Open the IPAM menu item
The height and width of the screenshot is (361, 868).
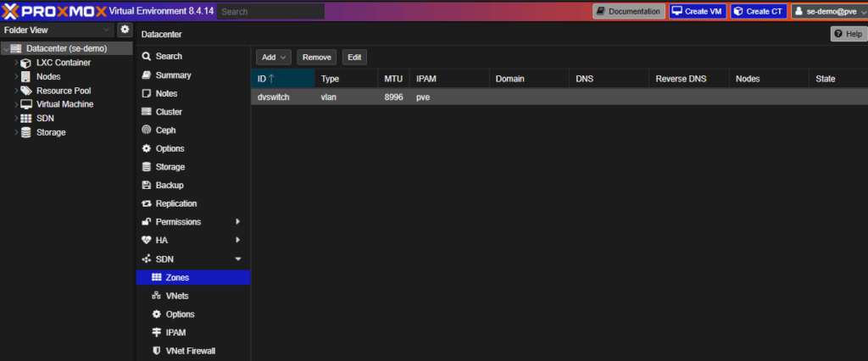click(193, 333)
